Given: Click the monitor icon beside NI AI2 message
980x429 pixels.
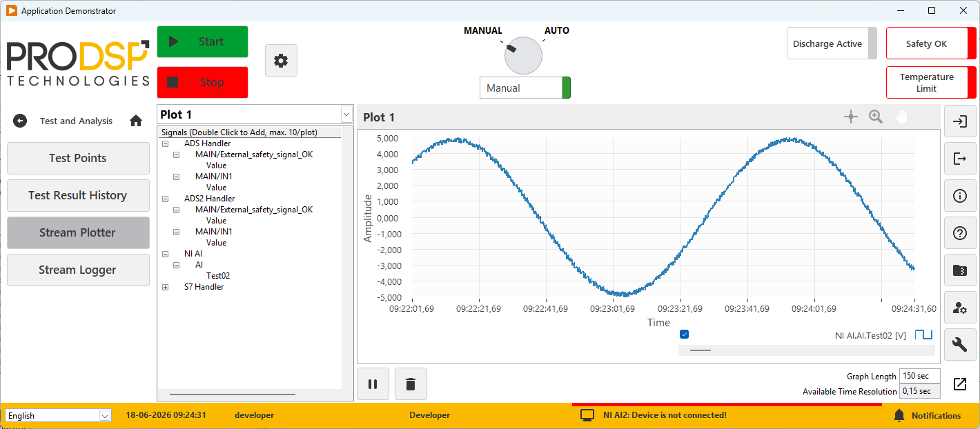Looking at the screenshot, I should pyautogui.click(x=587, y=415).
